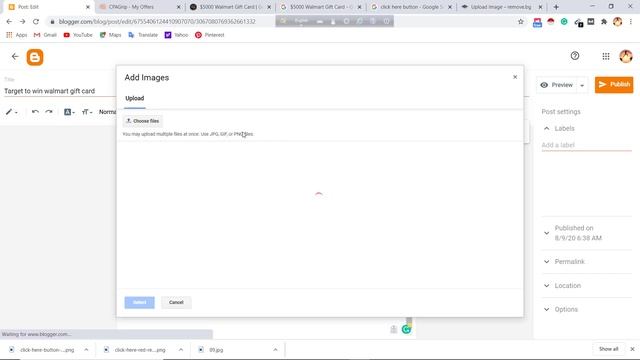640x360 pixels.
Task: Click the first extension icon after star
Action: pyautogui.click(x=537, y=22)
